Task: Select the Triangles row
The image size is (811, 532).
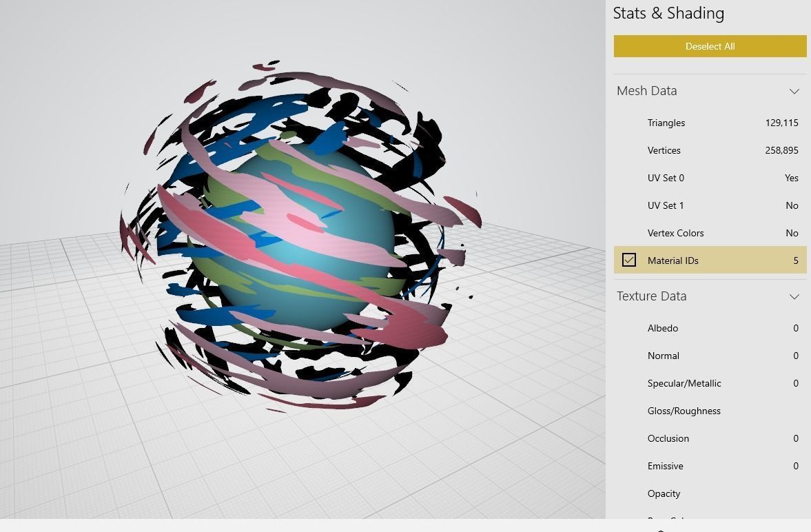Action: click(710, 123)
